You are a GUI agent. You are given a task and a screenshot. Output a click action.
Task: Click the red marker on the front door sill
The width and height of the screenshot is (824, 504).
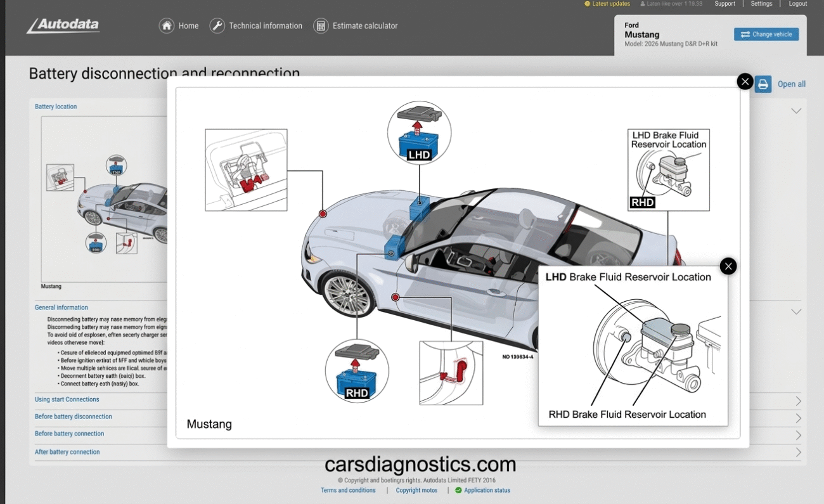coord(395,297)
